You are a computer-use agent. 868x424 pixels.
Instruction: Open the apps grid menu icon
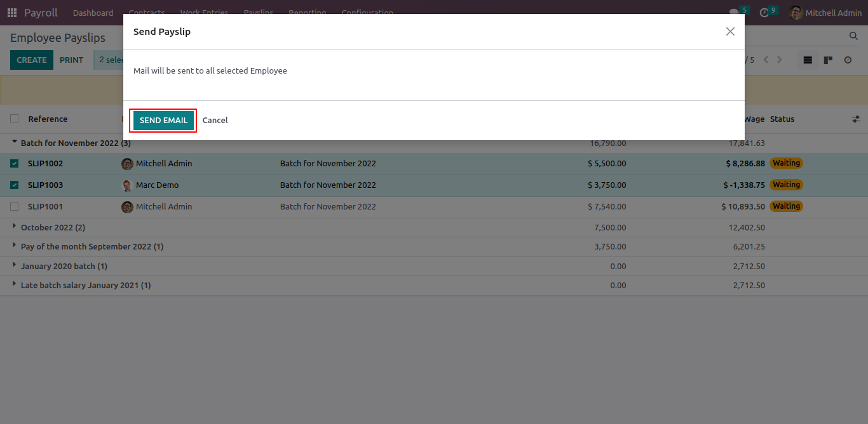[12, 13]
